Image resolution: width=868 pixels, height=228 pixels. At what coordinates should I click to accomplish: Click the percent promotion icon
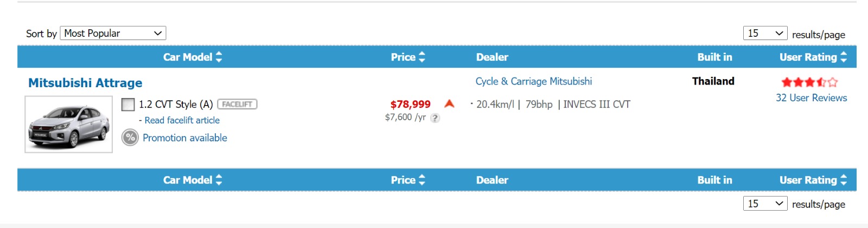pos(130,138)
